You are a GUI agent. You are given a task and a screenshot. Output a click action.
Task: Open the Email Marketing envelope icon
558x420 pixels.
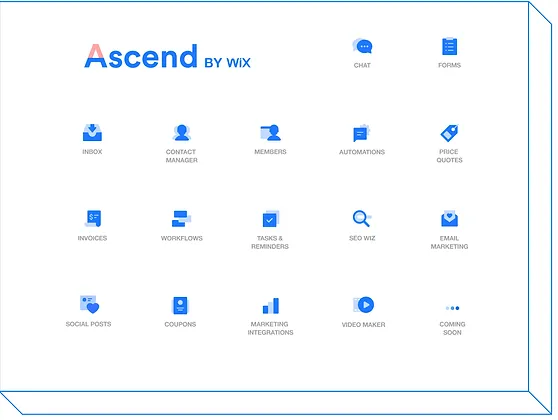(449, 219)
